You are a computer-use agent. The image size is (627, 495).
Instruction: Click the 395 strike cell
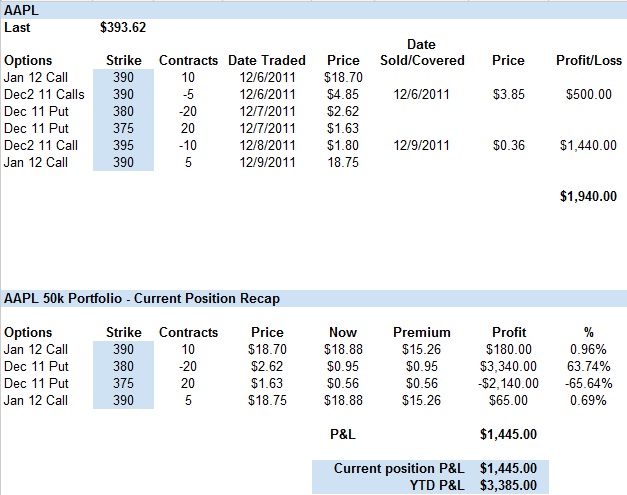123,145
